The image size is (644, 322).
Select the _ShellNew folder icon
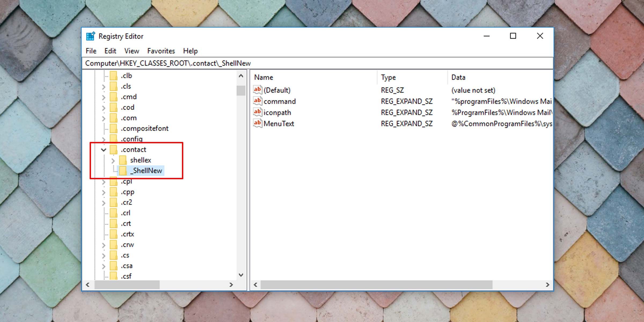click(123, 170)
